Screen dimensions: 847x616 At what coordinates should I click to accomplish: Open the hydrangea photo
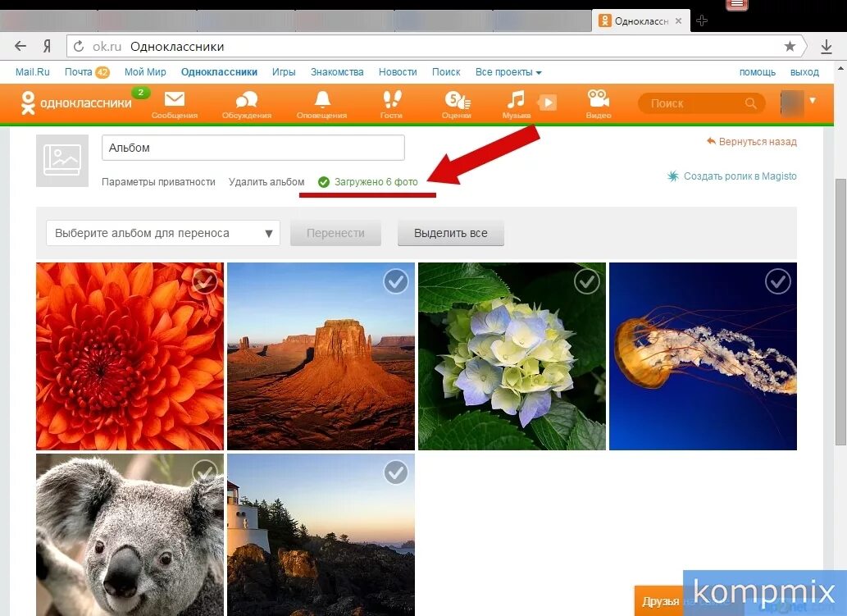(x=512, y=356)
